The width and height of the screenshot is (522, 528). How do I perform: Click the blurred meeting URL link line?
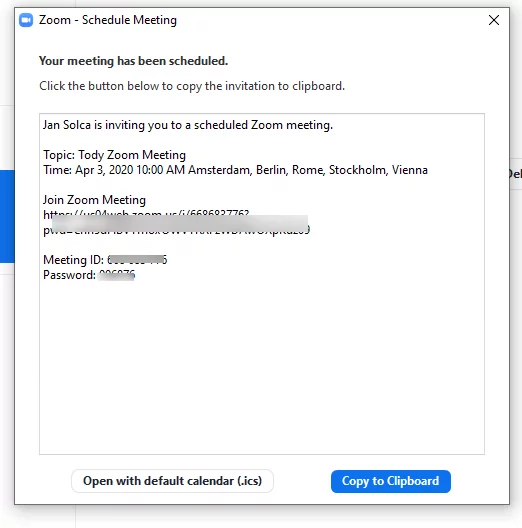click(146, 214)
